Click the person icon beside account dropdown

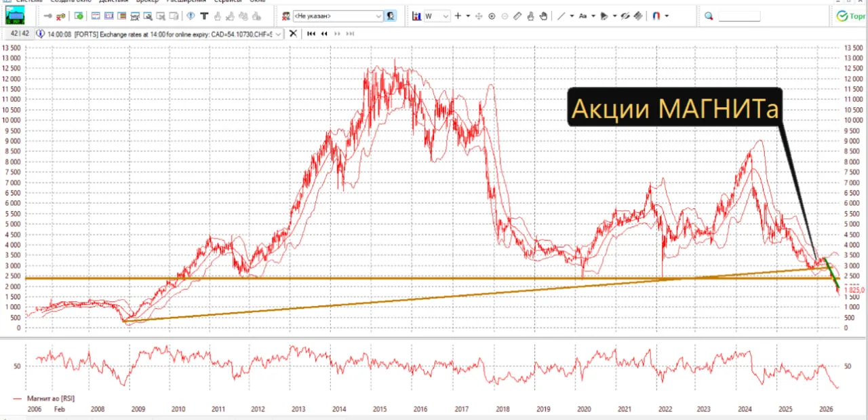[x=391, y=16]
